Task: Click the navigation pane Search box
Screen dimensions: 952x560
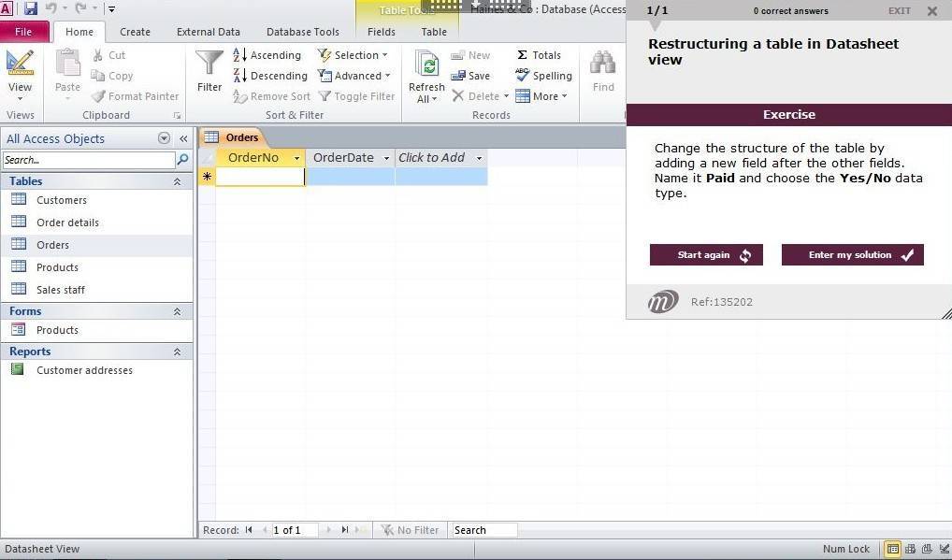Action: 89,160
